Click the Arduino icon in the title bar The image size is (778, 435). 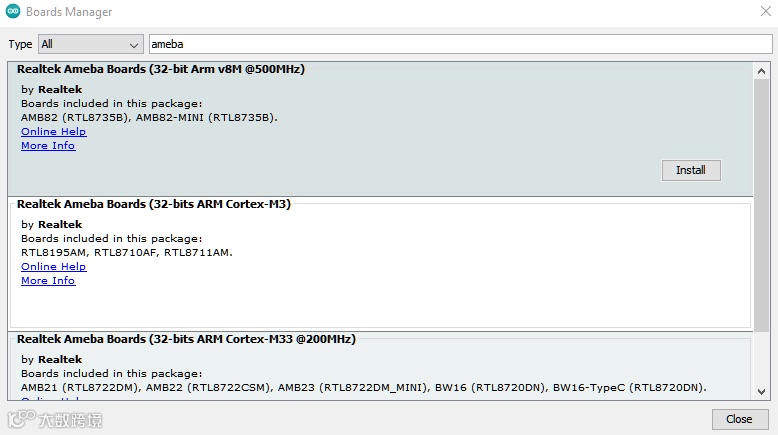tap(13, 11)
